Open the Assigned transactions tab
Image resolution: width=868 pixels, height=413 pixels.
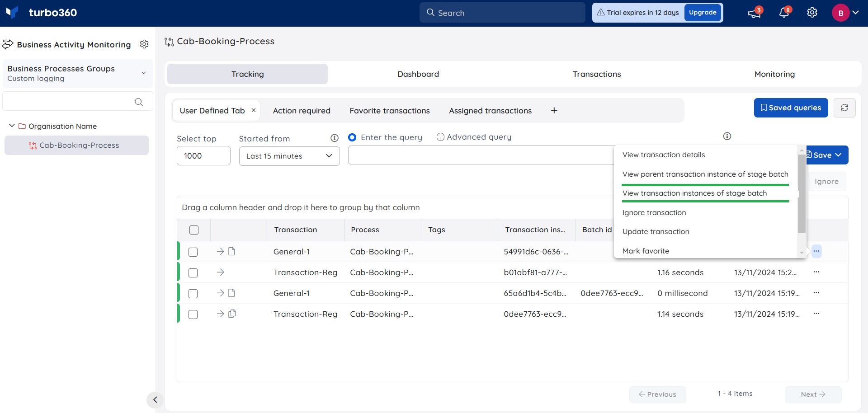(490, 111)
